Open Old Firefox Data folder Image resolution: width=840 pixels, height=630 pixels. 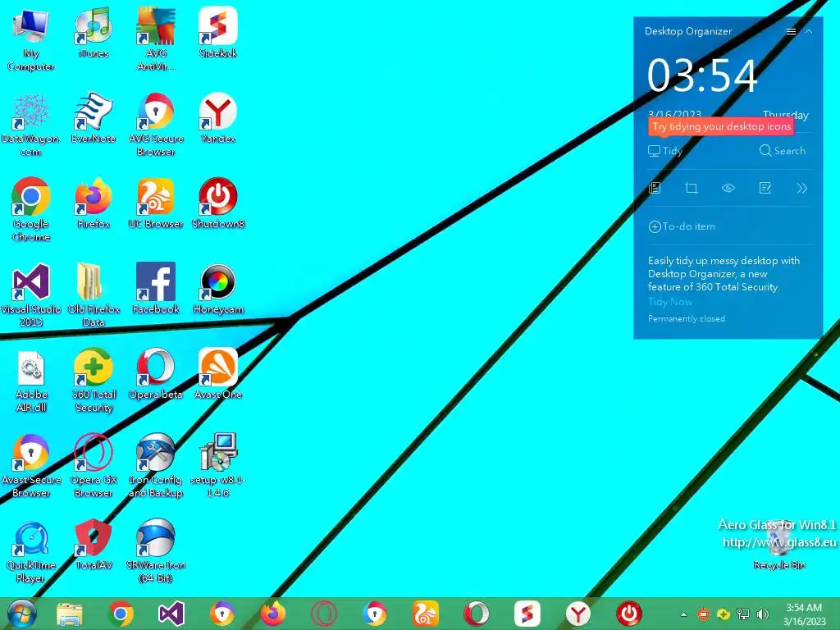[x=94, y=294]
